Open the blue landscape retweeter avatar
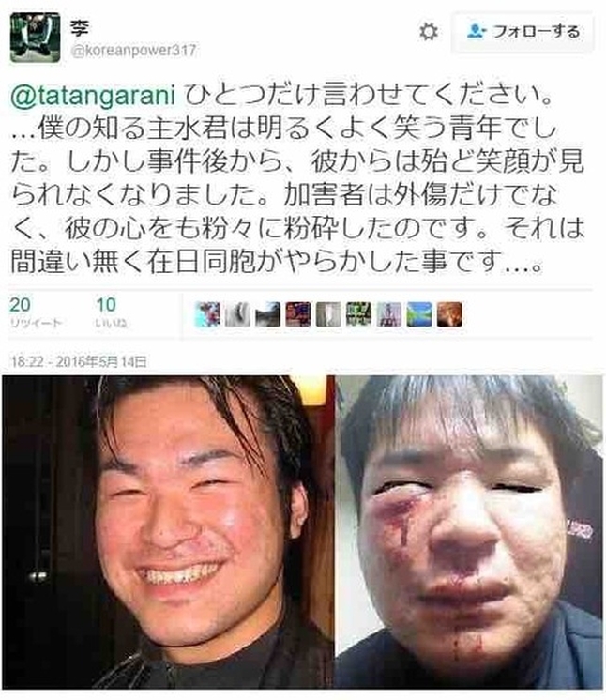This screenshot has width=606, height=700. 419,314
